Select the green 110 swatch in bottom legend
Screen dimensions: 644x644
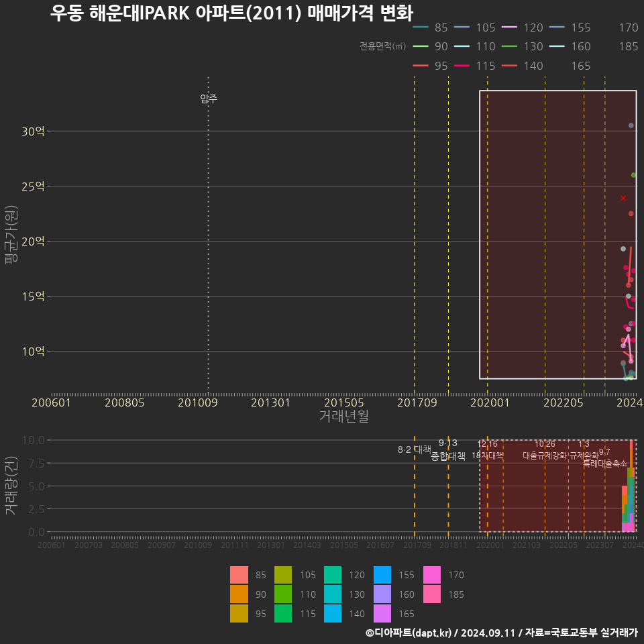coord(283,594)
